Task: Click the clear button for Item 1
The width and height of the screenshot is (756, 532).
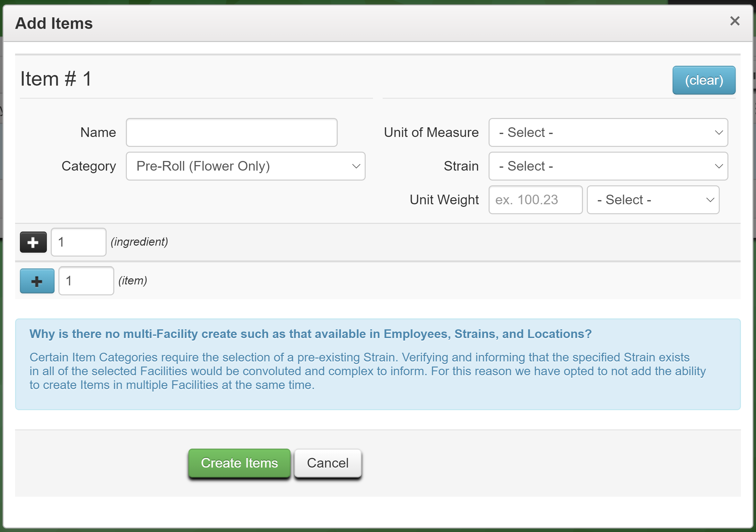Action: coord(704,80)
